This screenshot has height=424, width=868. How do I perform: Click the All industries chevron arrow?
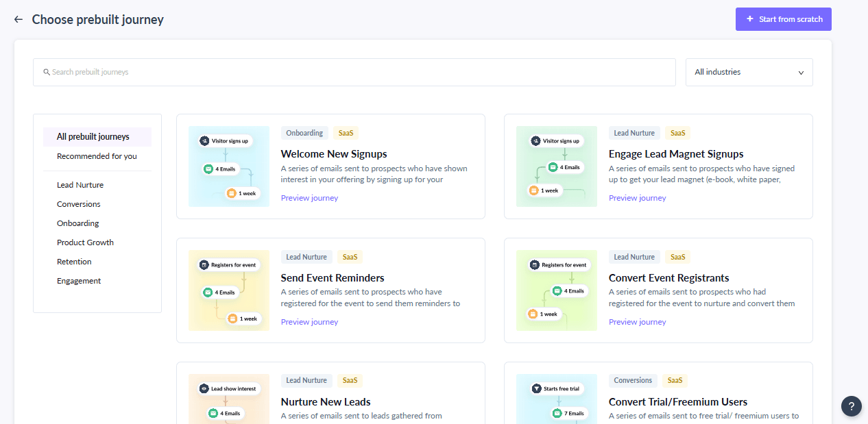pyautogui.click(x=801, y=73)
